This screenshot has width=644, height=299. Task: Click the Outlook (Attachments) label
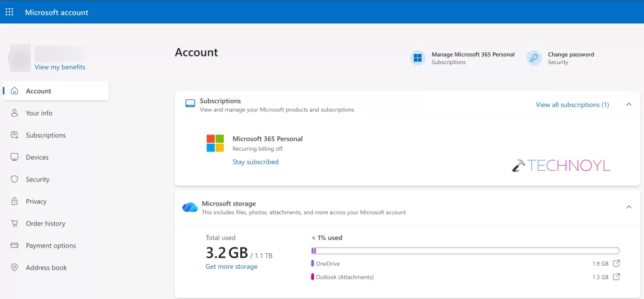pyautogui.click(x=345, y=277)
